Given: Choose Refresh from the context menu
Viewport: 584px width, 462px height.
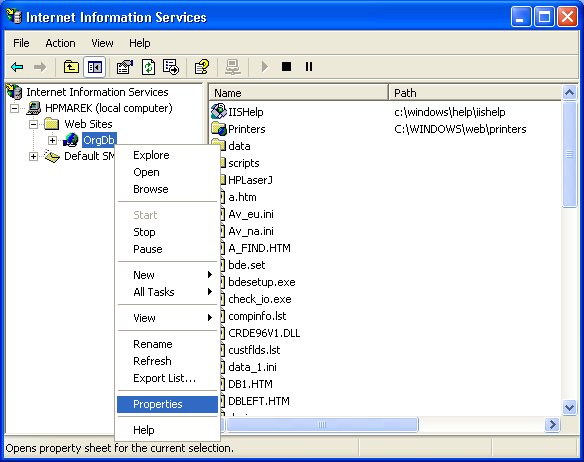Looking at the screenshot, I should pos(168,361).
